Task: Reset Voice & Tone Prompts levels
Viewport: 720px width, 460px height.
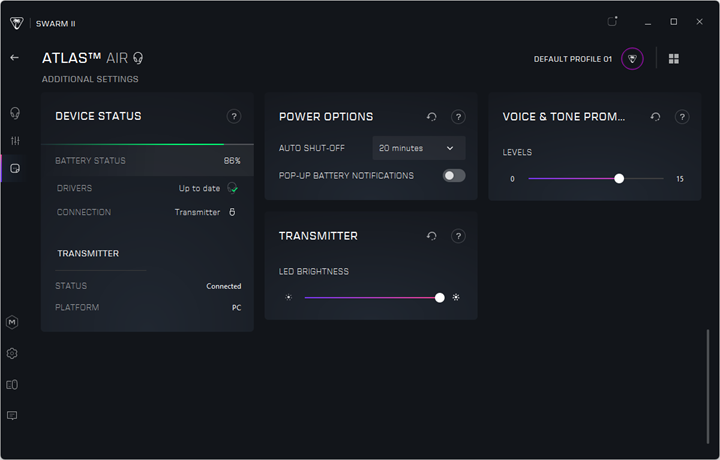Action: tap(655, 117)
